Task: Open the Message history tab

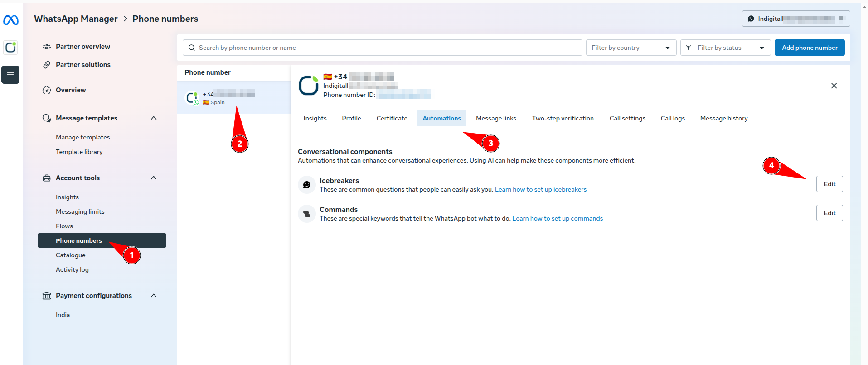Action: 724,118
